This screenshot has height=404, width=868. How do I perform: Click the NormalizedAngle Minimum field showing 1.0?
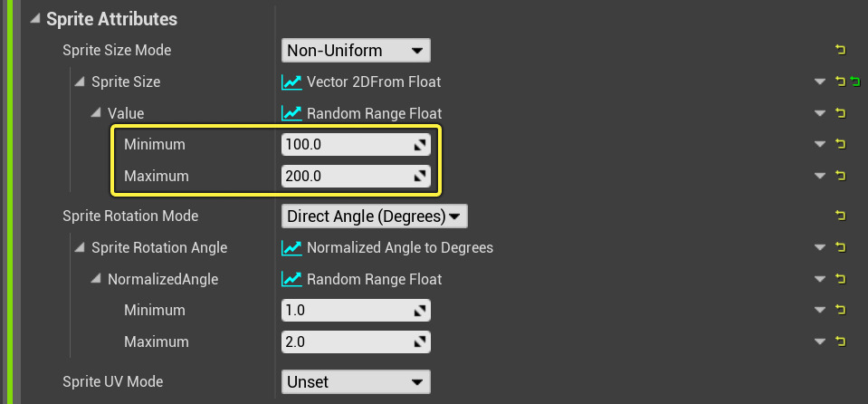point(348,311)
